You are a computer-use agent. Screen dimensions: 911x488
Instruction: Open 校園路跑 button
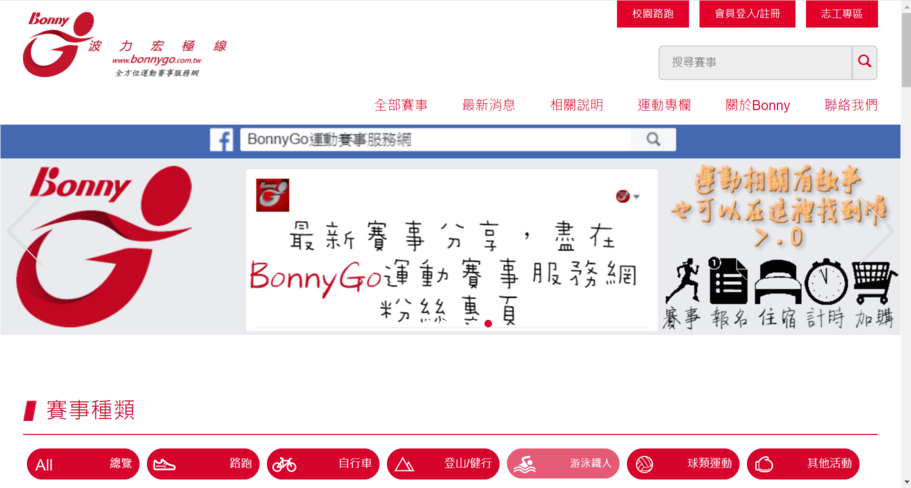point(653,13)
